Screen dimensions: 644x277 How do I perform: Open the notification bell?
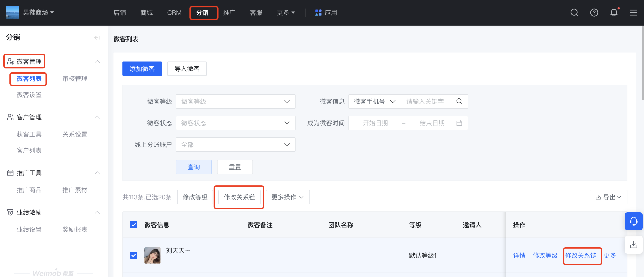point(614,13)
